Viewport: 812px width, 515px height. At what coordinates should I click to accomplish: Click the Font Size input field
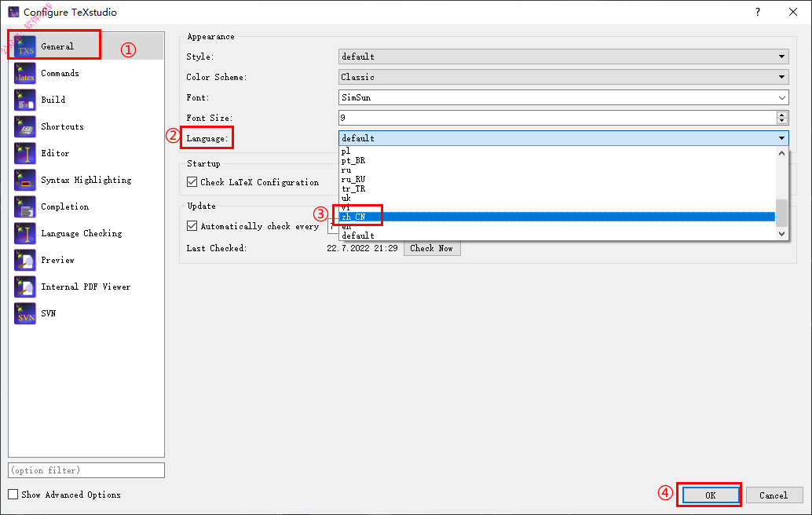(x=558, y=118)
